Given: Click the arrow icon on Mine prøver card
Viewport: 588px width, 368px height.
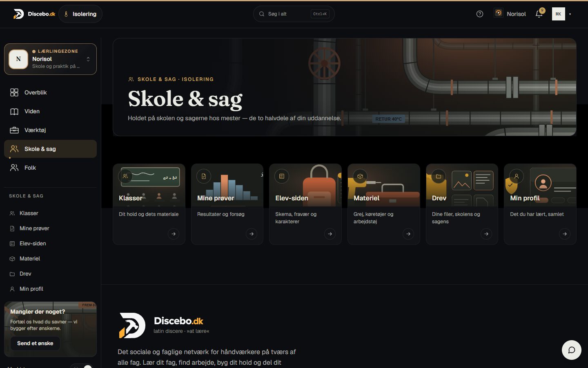Looking at the screenshot, I should click(252, 234).
